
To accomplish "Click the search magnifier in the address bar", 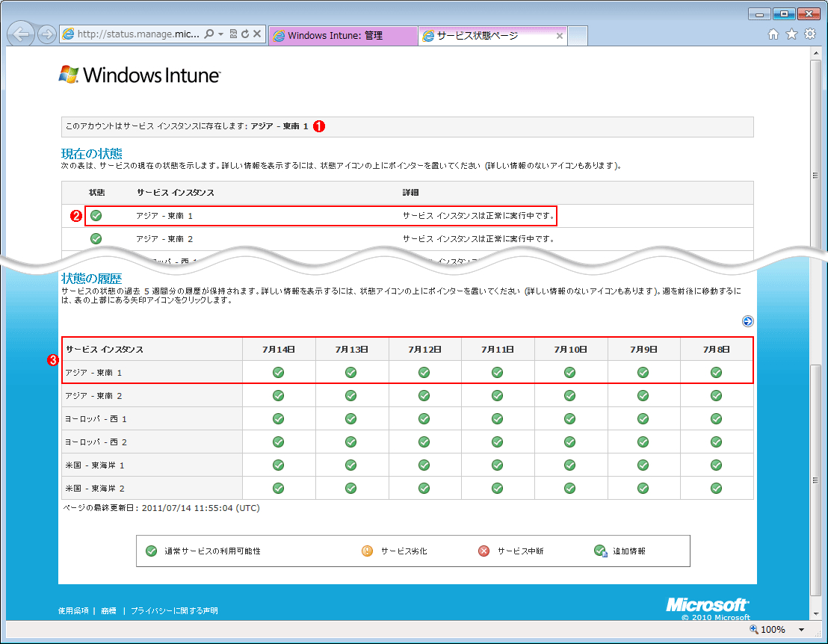I will click(209, 34).
